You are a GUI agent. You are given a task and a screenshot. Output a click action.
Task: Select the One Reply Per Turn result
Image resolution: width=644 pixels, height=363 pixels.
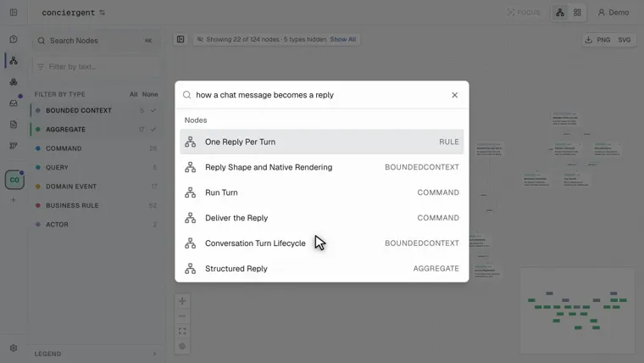point(322,142)
